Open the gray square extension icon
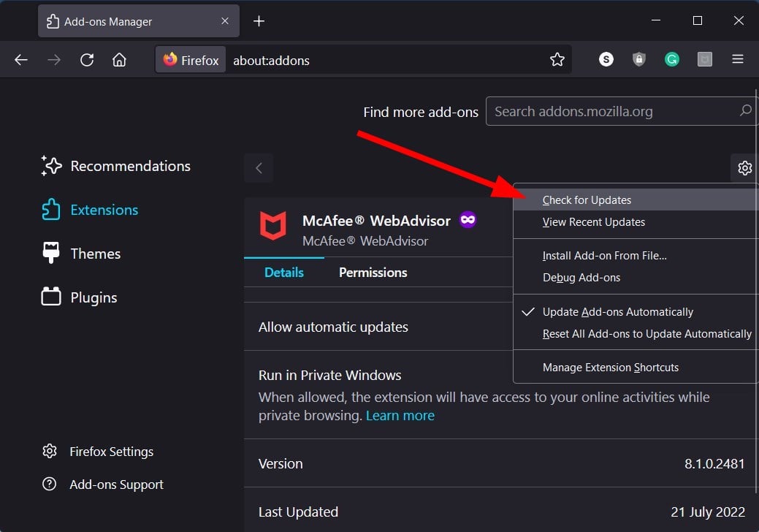 pyautogui.click(x=705, y=59)
